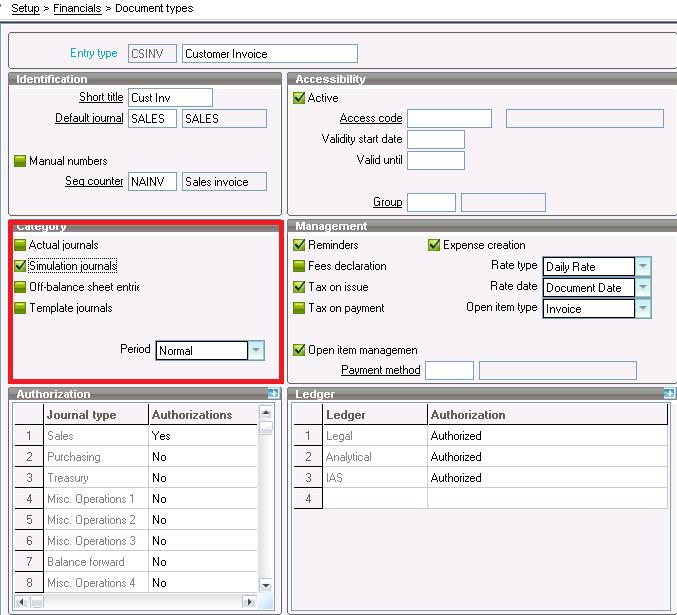Click the Authorized cell for IAS
Image resolution: width=677 pixels, height=615 pixels.
point(547,478)
